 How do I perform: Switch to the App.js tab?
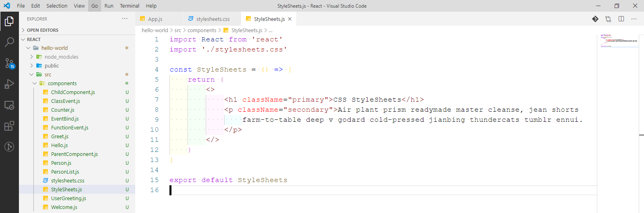(159, 19)
